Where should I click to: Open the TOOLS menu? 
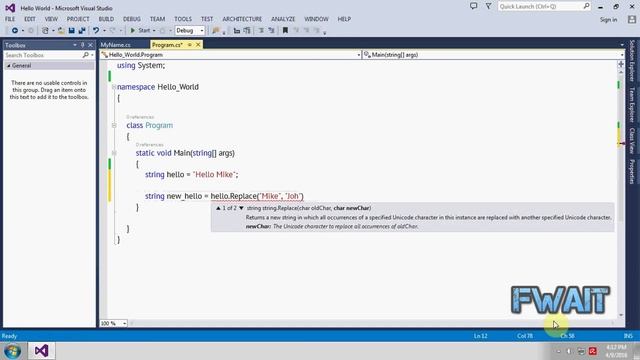pos(183,19)
